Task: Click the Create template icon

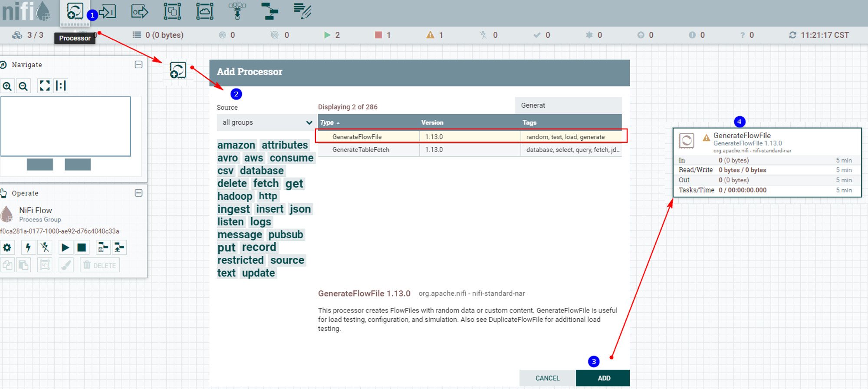Action: [103, 247]
